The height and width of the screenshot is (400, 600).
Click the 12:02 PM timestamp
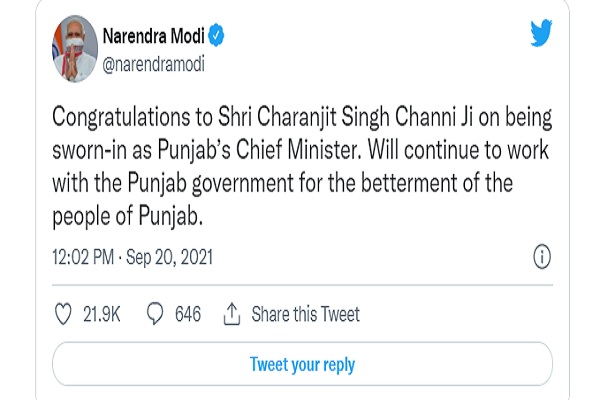(83, 257)
